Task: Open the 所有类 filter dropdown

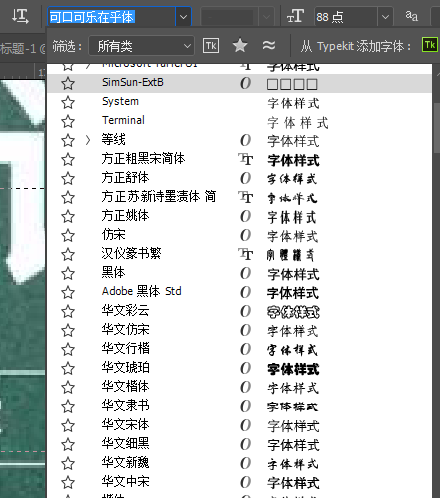Action: click(x=141, y=46)
